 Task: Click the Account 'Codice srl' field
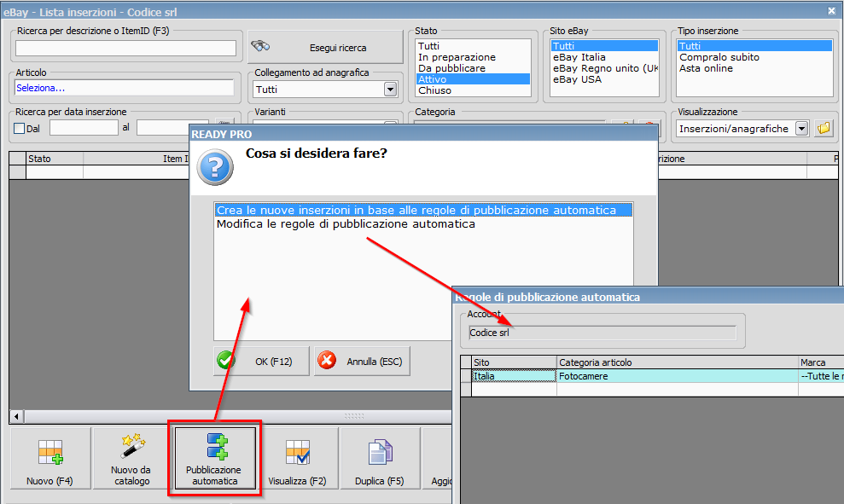tap(602, 333)
